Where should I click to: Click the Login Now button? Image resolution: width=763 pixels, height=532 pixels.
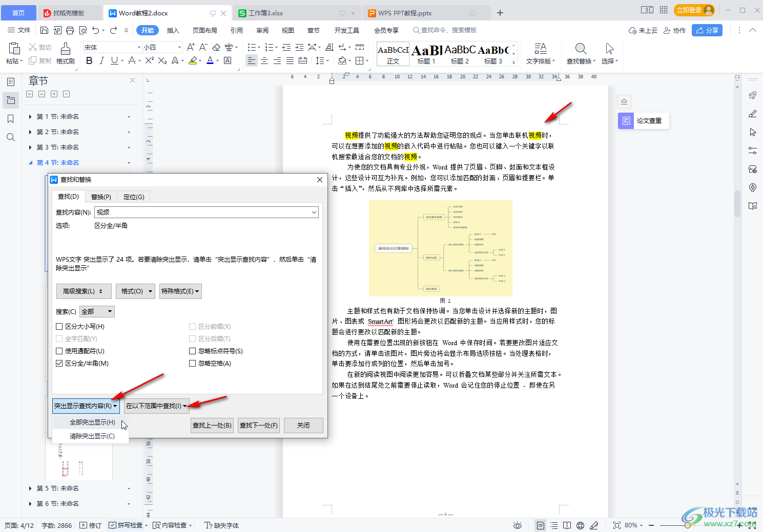(x=695, y=10)
